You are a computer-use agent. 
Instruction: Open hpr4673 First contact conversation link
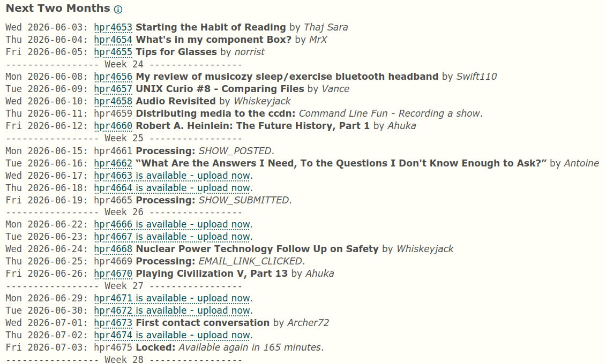pos(113,323)
